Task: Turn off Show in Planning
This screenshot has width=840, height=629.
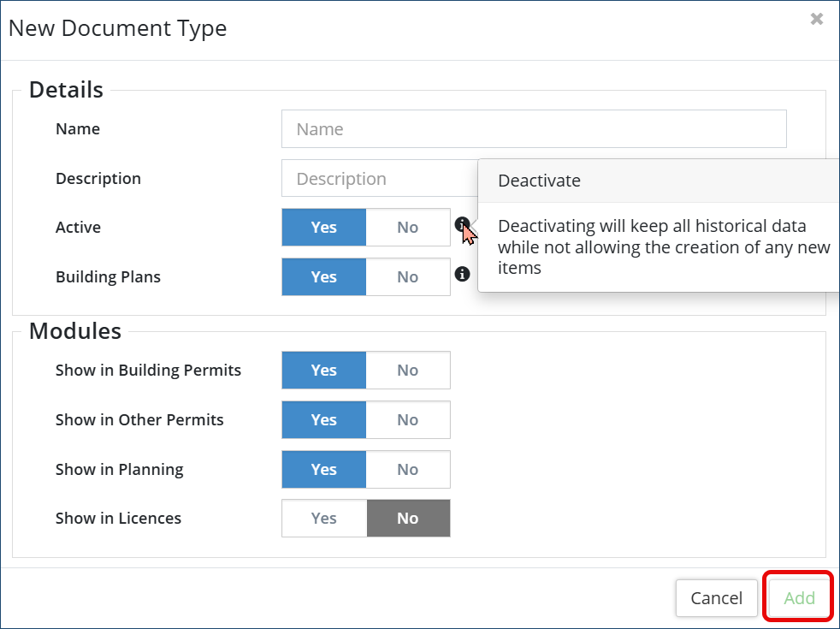Action: 408,470
